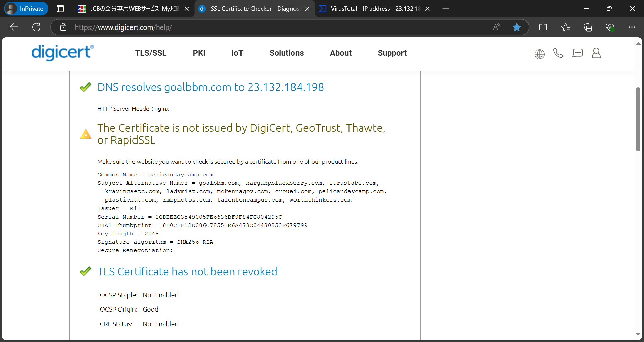Restore down the browser window
This screenshot has height=342, width=644.
tap(609, 9)
